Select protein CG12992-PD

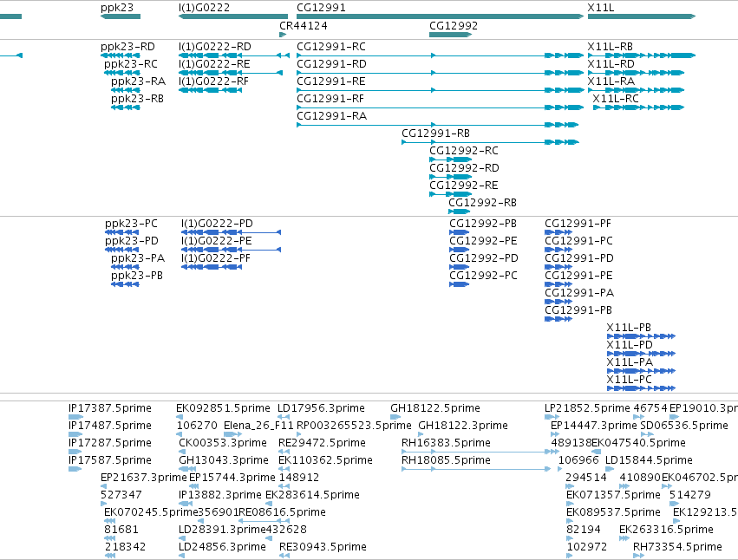pyautogui.click(x=460, y=267)
